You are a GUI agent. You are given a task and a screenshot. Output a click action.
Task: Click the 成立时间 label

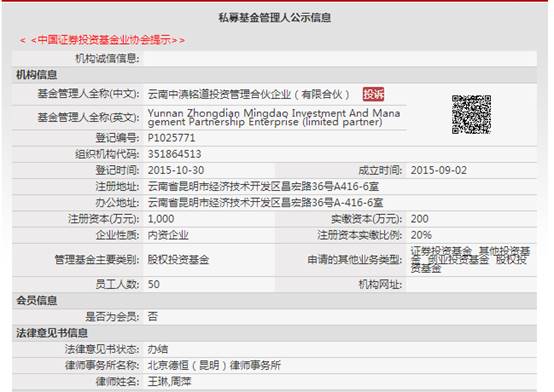coord(380,170)
